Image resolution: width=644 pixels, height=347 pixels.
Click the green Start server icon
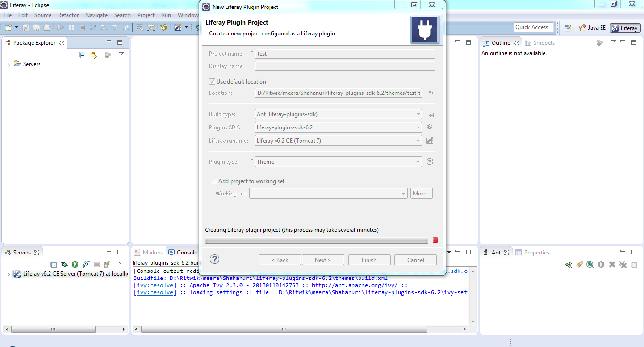pos(75,264)
